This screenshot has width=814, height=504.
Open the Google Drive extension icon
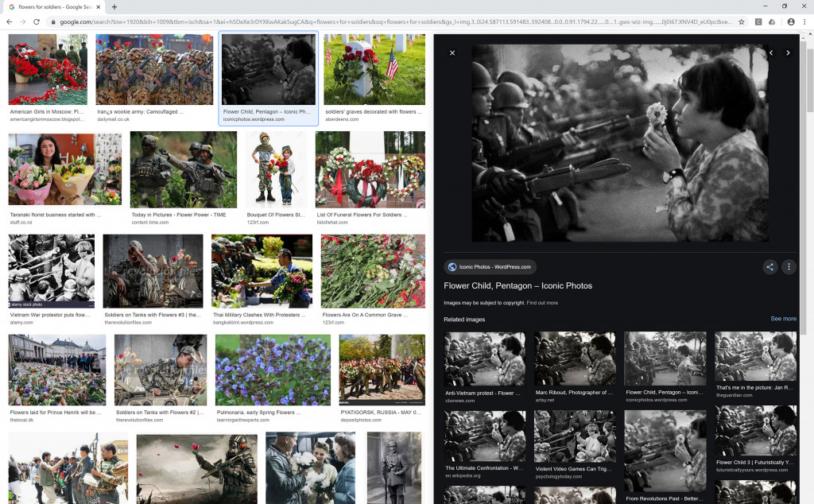tap(772, 21)
